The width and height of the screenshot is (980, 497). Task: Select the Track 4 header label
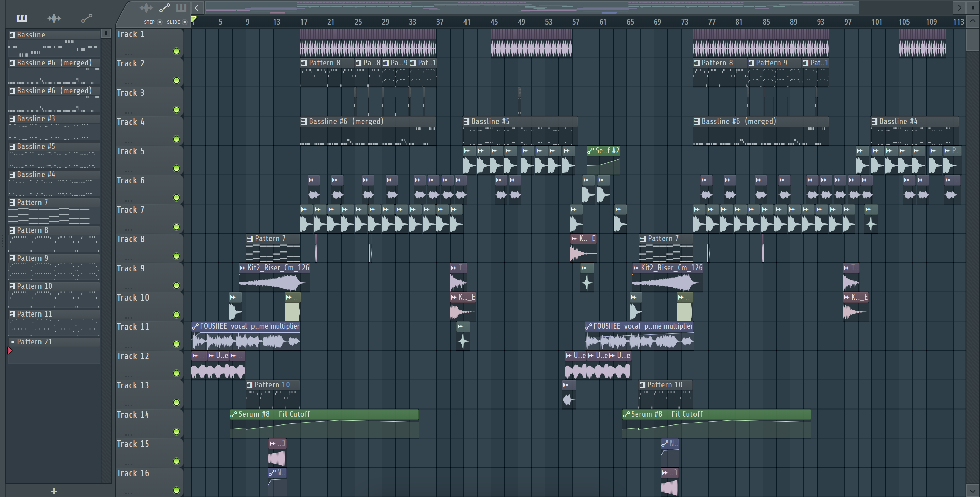point(130,122)
